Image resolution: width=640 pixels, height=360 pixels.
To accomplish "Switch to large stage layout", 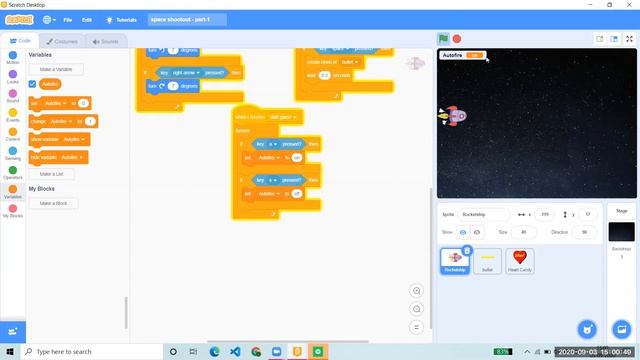I will [x=614, y=39].
